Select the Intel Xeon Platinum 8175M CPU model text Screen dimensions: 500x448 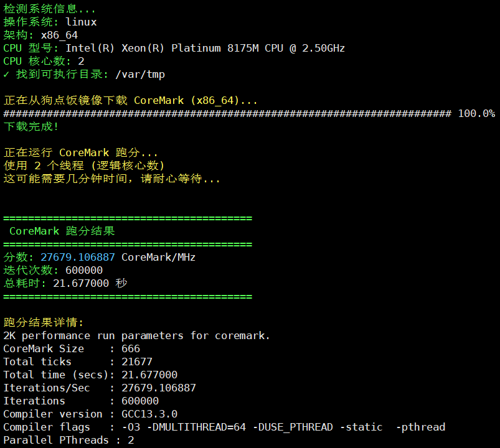pyautogui.click(x=205, y=48)
